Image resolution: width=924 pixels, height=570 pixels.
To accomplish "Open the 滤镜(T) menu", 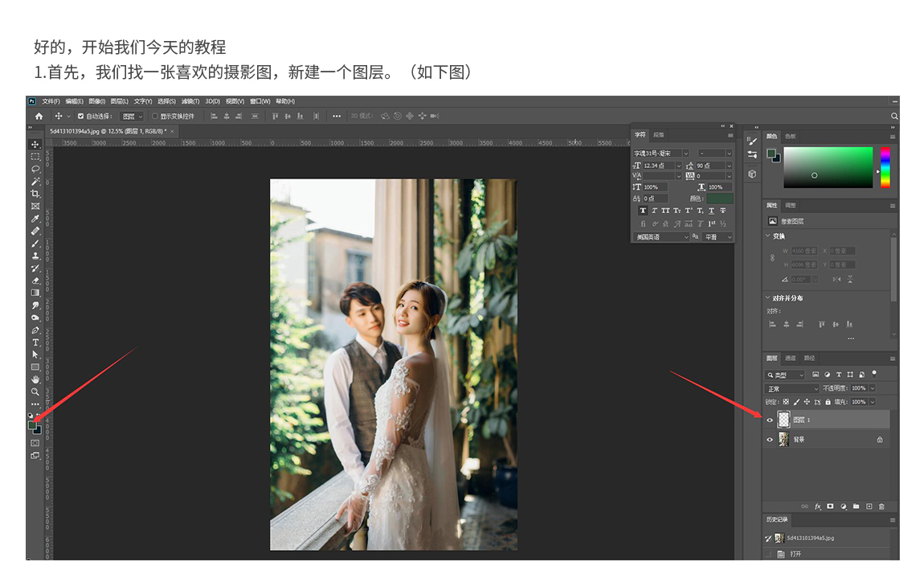I will pos(190,101).
